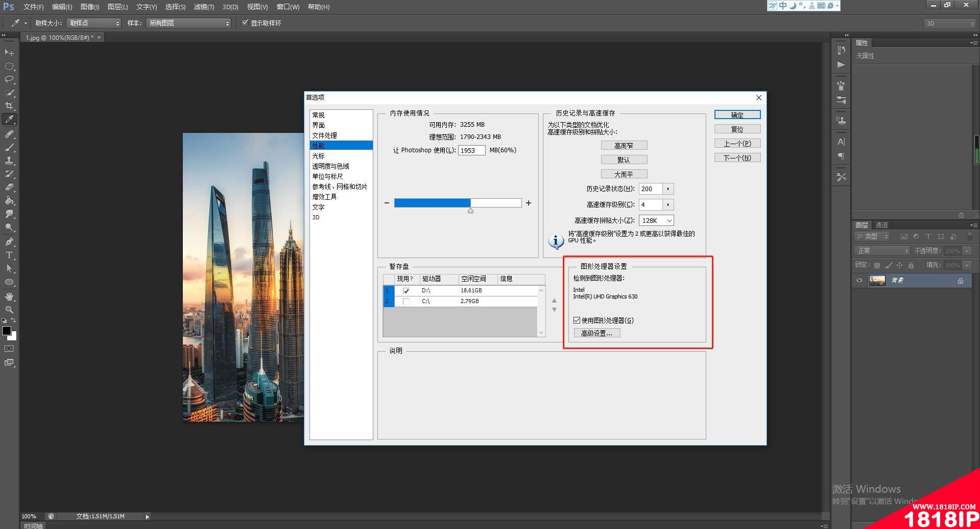Open Cache Levels arrow
Viewport: 980px width, 529px height.
pos(668,205)
